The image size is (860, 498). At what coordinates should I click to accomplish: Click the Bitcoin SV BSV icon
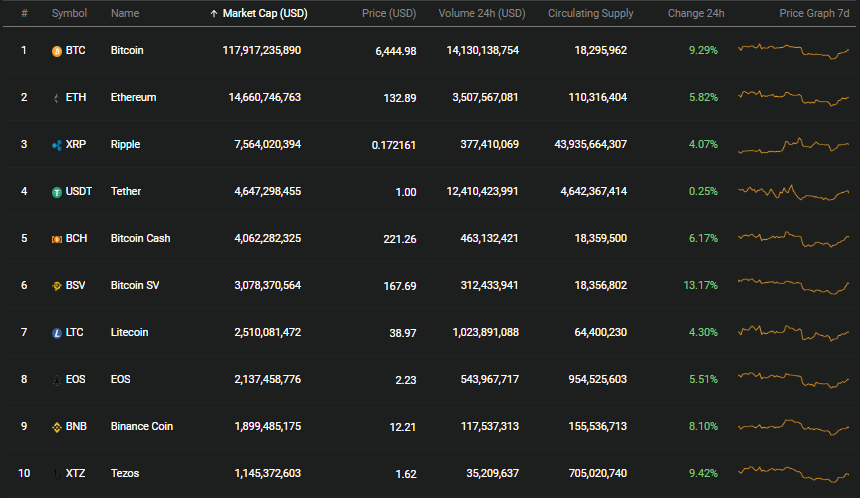(x=56, y=286)
